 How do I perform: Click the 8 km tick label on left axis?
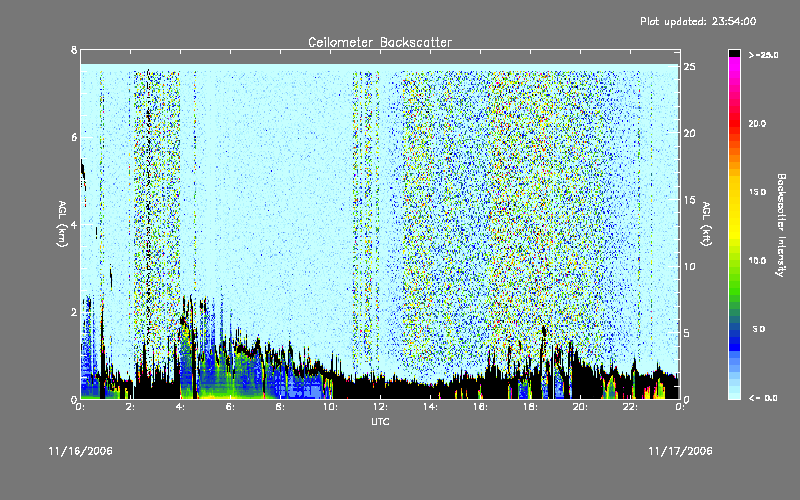(74, 50)
